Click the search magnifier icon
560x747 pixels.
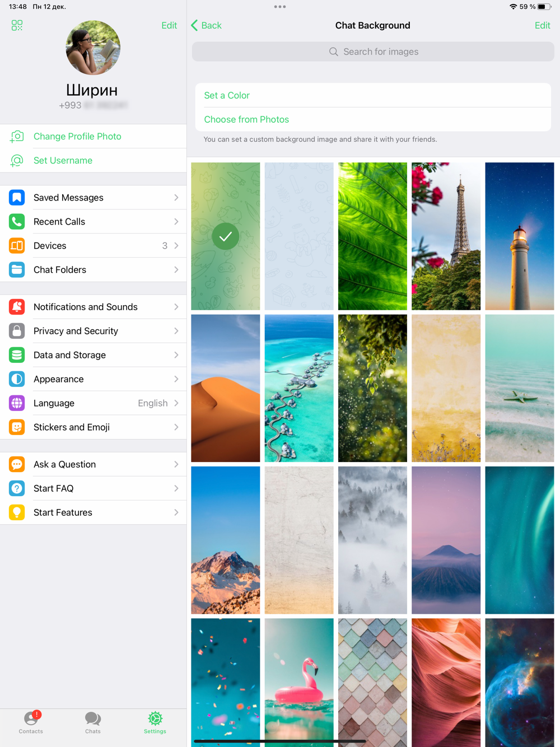click(x=334, y=52)
